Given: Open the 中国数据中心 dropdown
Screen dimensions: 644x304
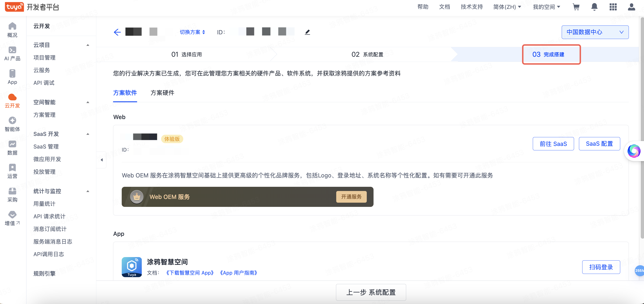Looking at the screenshot, I should (x=595, y=32).
